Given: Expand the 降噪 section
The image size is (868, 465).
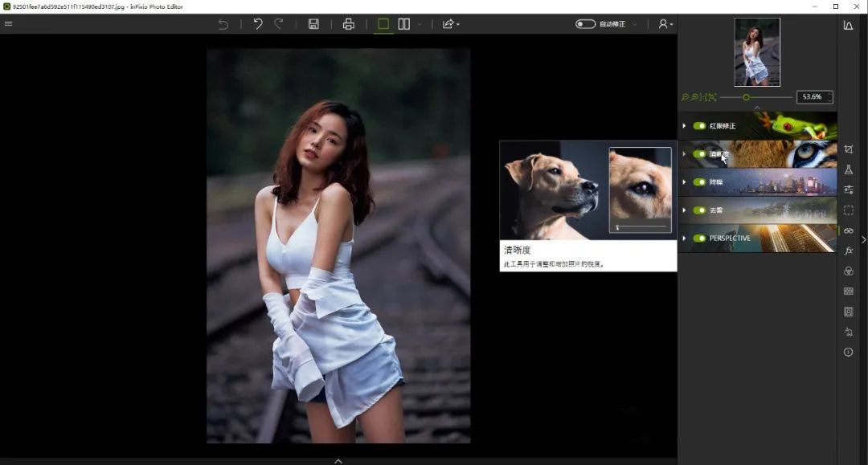Looking at the screenshot, I should click(x=684, y=182).
